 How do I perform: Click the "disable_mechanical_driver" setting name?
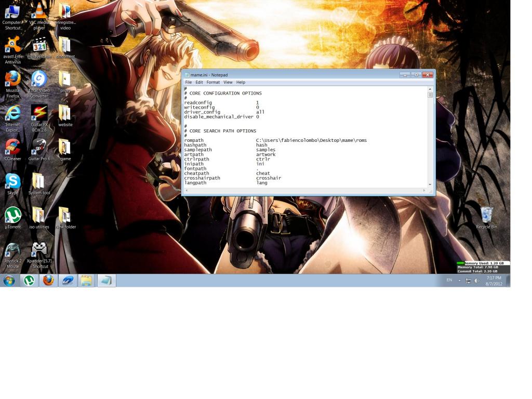tap(219, 117)
